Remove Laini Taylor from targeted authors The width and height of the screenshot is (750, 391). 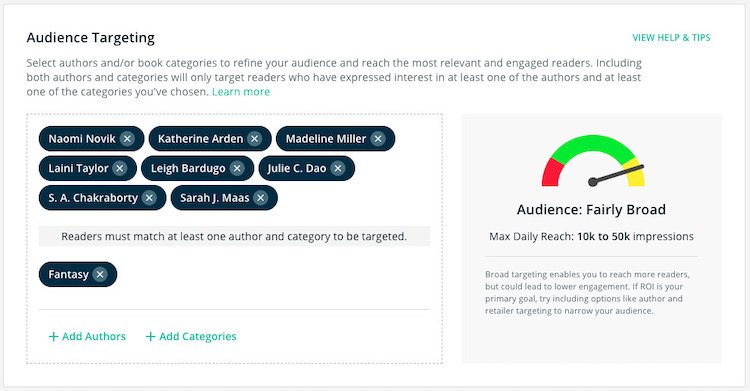pyautogui.click(x=120, y=168)
